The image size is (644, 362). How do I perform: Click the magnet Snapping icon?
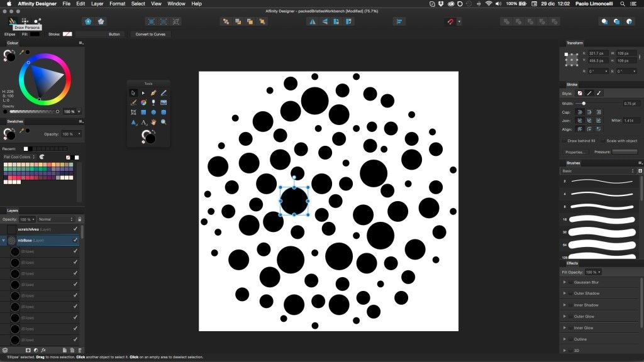coord(450,21)
